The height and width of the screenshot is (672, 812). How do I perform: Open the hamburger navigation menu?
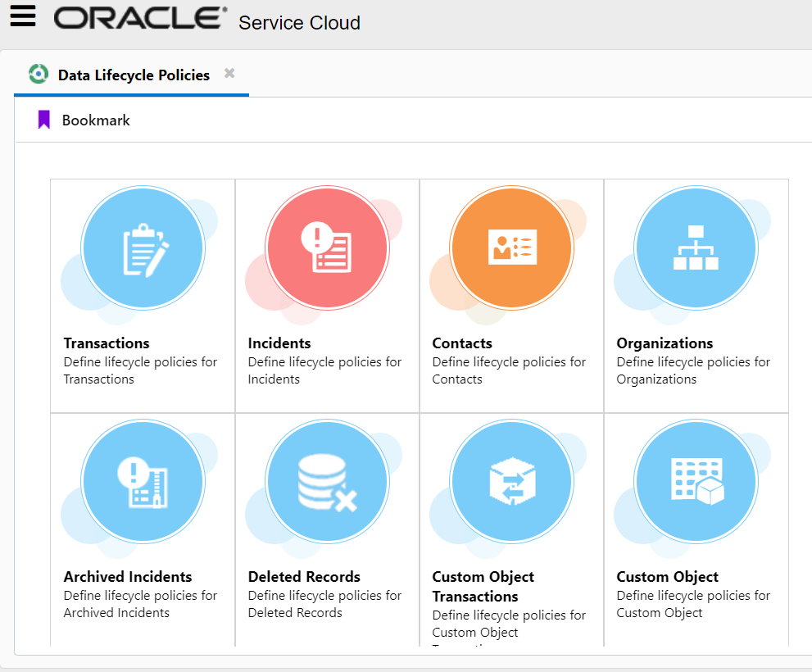tap(23, 16)
